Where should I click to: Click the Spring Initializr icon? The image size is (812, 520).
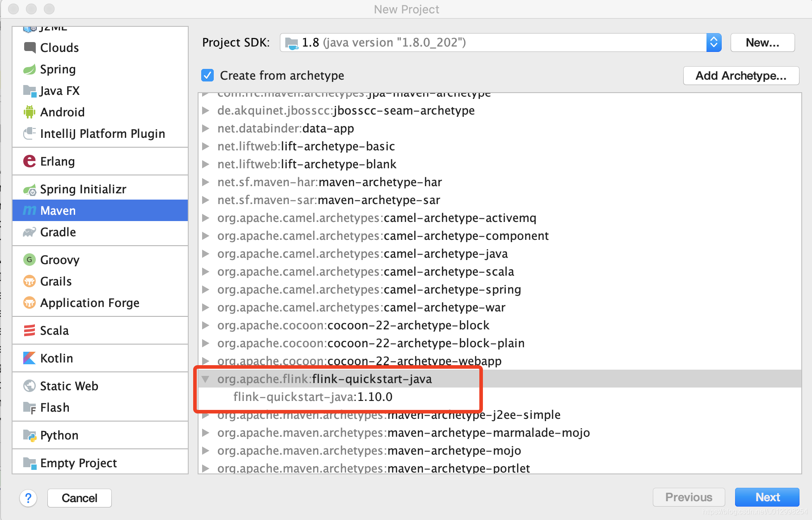click(30, 189)
